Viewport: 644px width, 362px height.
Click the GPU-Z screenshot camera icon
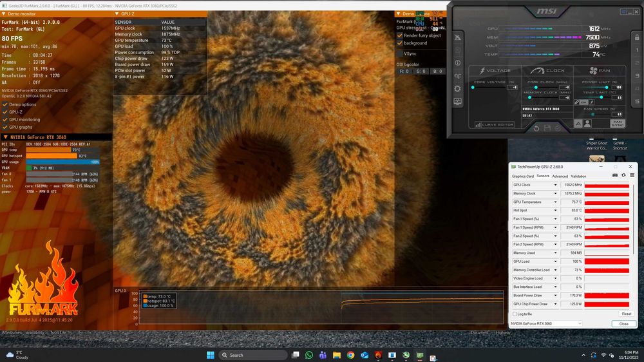coord(615,175)
